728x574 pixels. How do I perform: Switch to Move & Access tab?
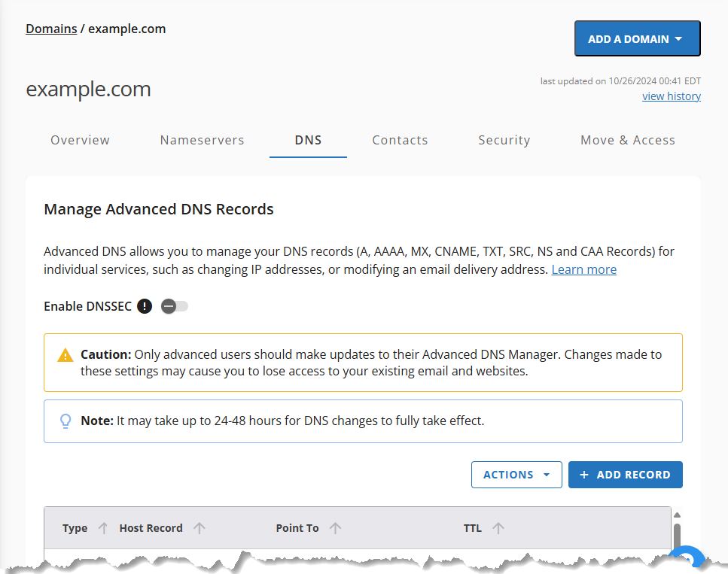click(628, 140)
